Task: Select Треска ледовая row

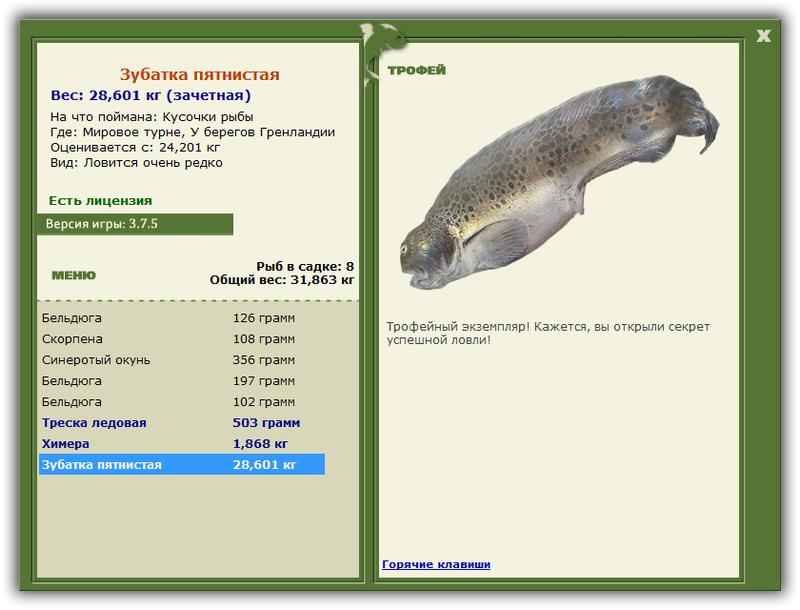Action: coord(182,422)
